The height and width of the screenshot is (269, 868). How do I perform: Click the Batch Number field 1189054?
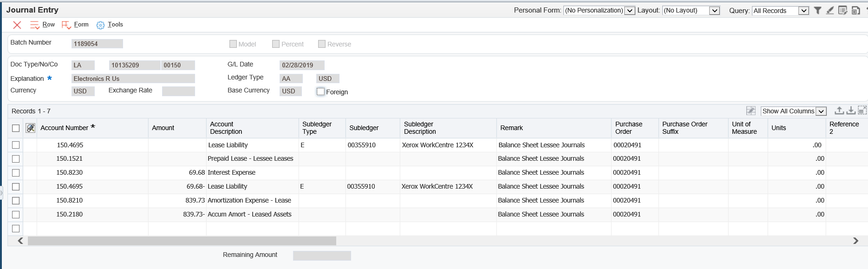97,44
